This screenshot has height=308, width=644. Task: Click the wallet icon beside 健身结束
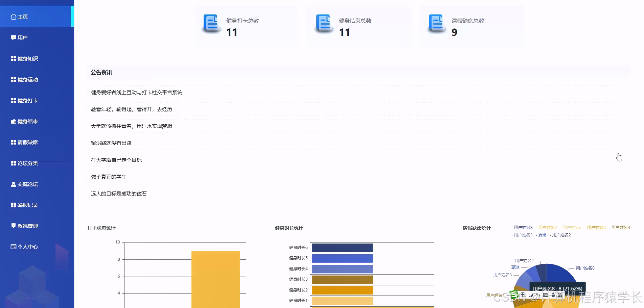(x=14, y=121)
